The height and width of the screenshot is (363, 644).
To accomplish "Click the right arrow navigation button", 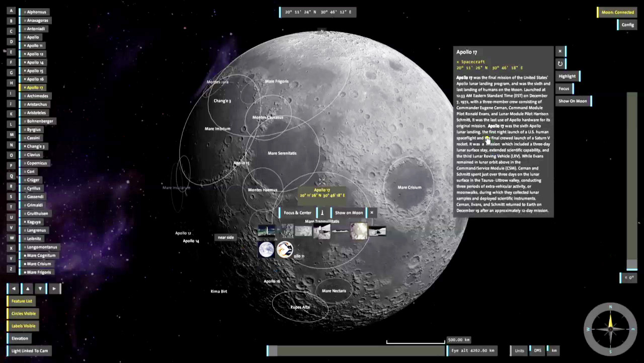I will (54, 288).
